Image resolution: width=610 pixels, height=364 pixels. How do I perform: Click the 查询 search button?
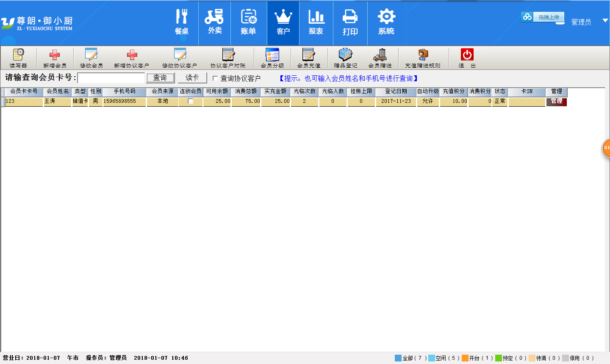[160, 78]
